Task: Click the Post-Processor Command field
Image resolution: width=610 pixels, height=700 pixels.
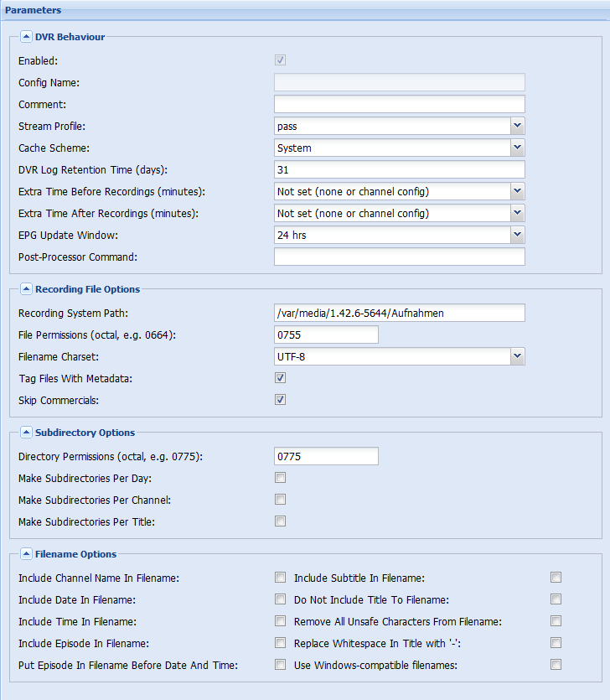Action: click(x=399, y=257)
